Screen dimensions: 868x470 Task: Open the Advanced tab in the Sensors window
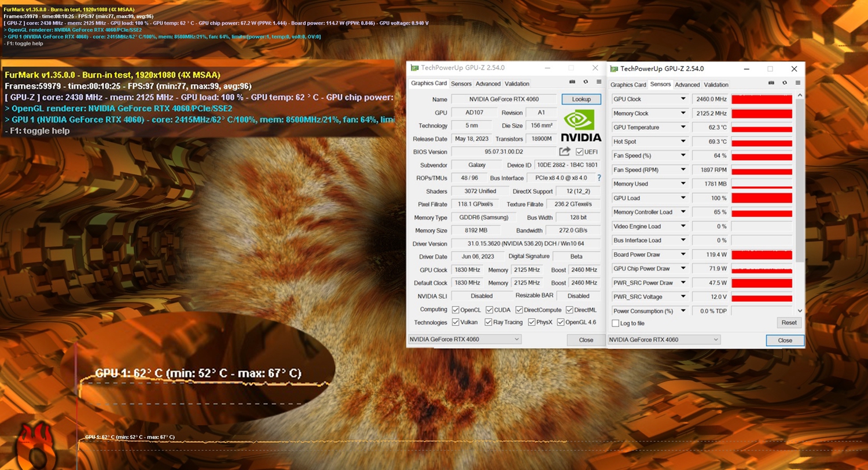pyautogui.click(x=687, y=85)
